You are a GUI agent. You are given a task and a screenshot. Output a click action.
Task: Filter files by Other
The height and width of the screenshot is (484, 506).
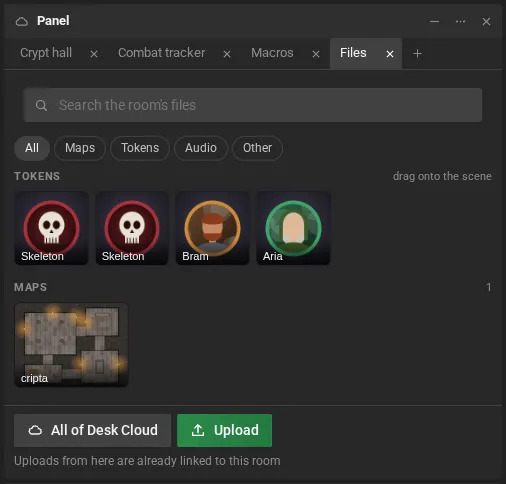[x=257, y=148]
